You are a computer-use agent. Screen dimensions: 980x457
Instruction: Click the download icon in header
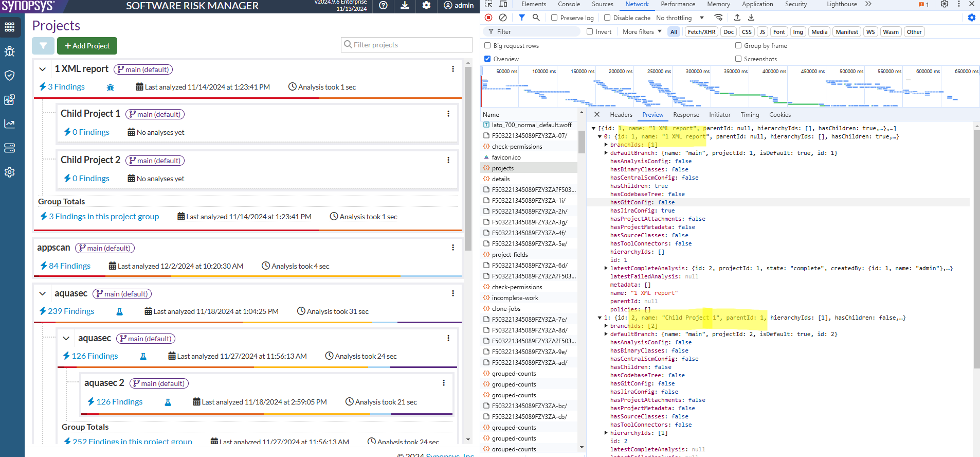[x=405, y=5]
